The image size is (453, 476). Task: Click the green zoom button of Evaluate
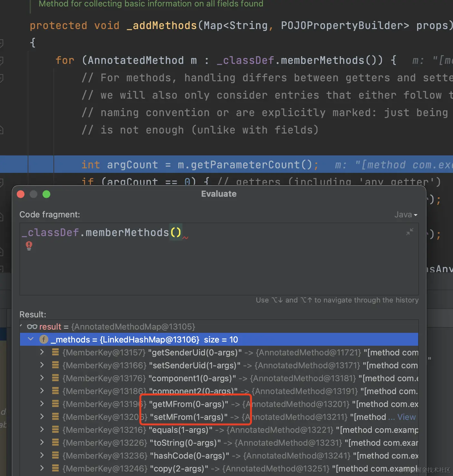(x=46, y=194)
